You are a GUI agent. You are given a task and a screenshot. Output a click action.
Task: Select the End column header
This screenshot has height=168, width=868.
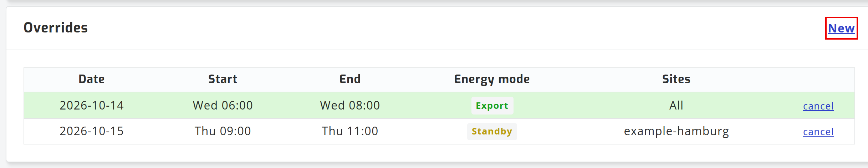tap(350, 79)
